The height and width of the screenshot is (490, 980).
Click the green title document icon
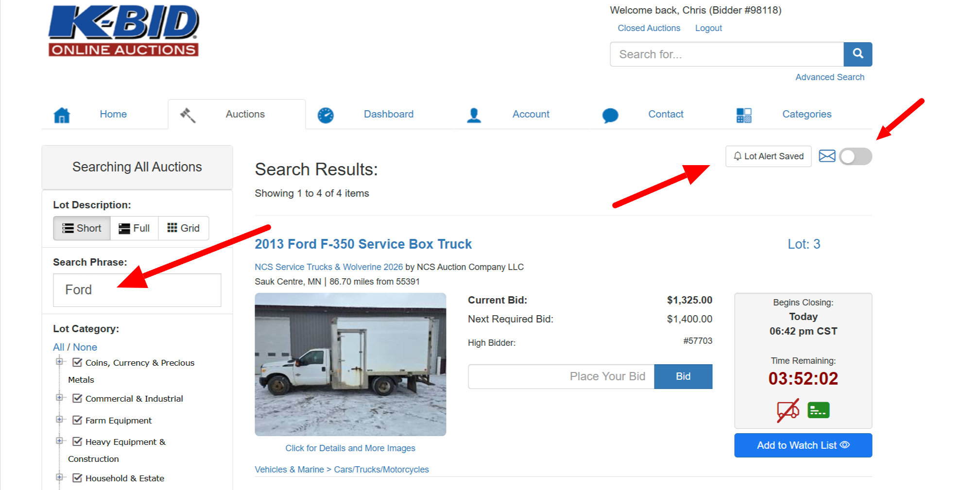tap(818, 410)
